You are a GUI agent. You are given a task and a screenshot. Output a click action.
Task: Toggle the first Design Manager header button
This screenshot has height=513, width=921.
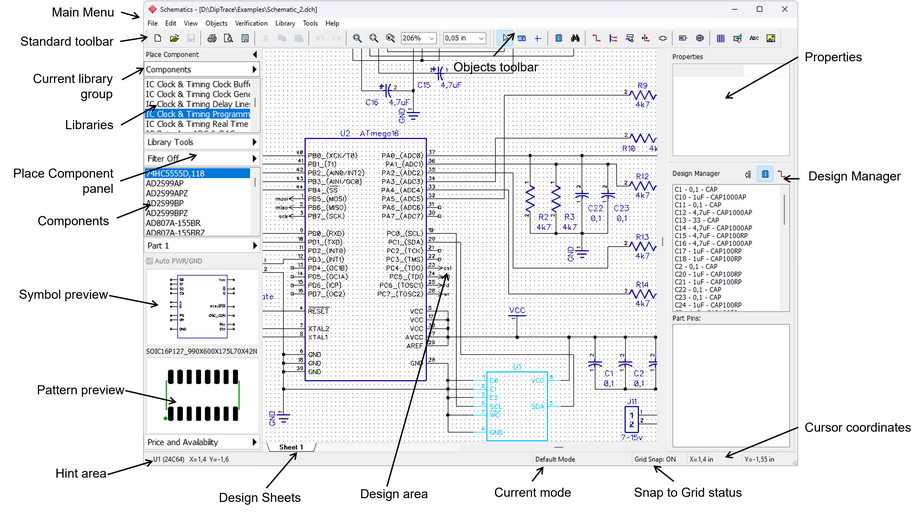tap(748, 174)
